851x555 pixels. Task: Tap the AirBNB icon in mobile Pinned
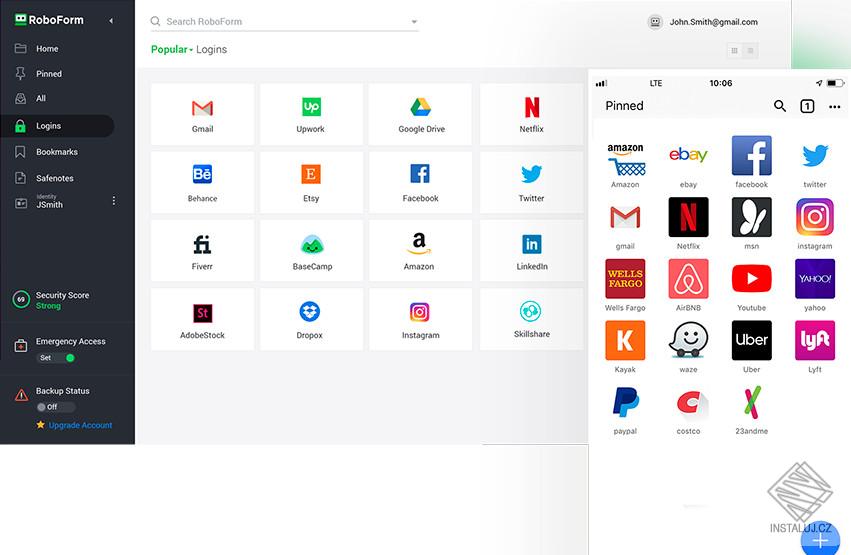(688, 279)
